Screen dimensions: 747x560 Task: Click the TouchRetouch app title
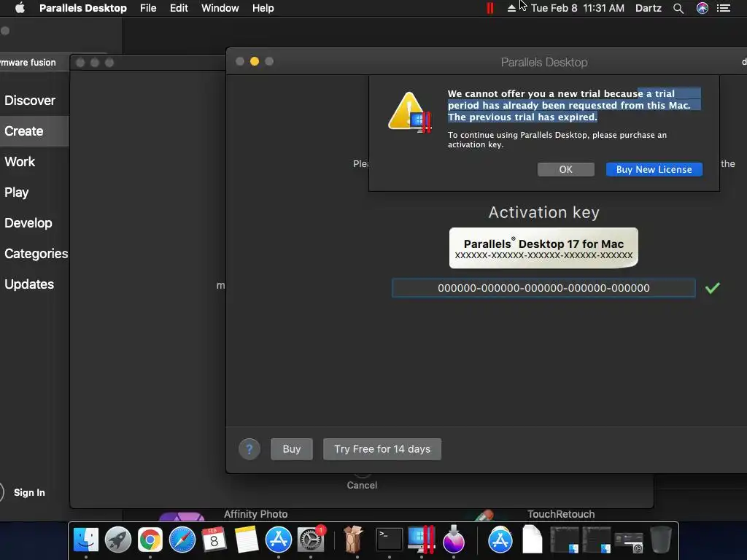pos(561,514)
